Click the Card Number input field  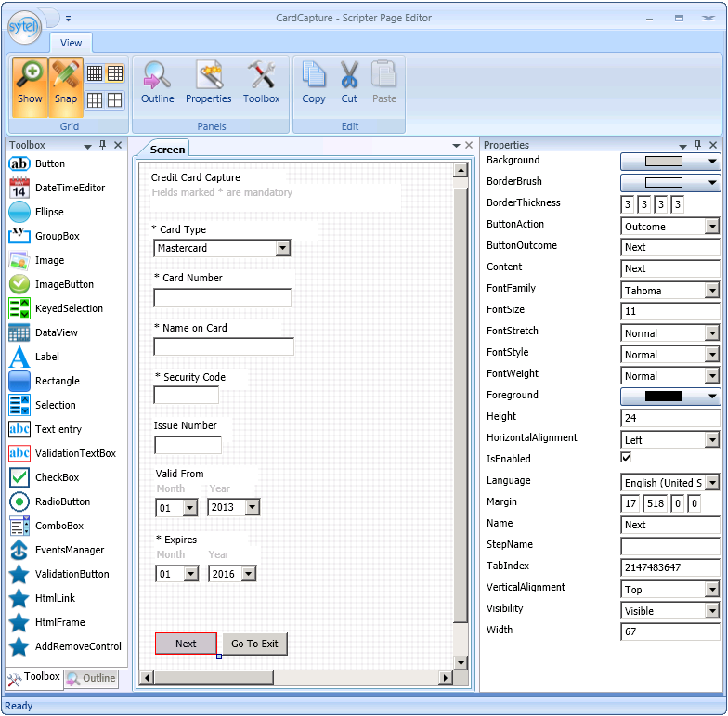point(223,297)
